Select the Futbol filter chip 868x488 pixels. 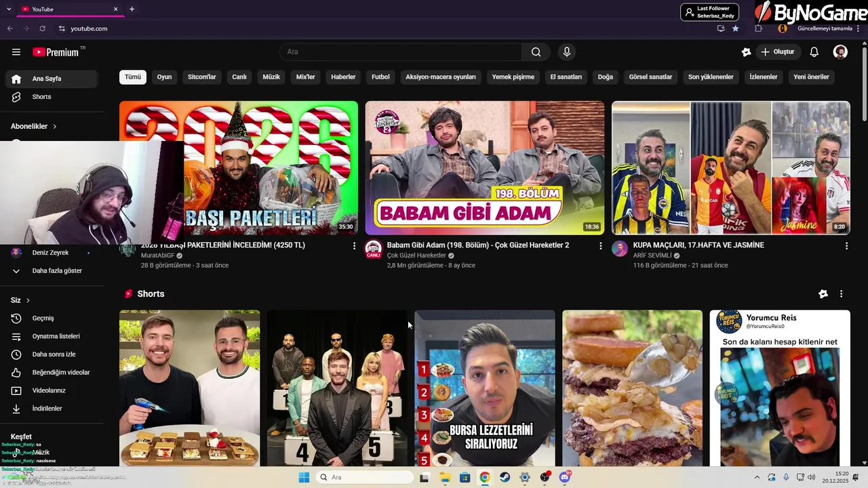tap(380, 77)
